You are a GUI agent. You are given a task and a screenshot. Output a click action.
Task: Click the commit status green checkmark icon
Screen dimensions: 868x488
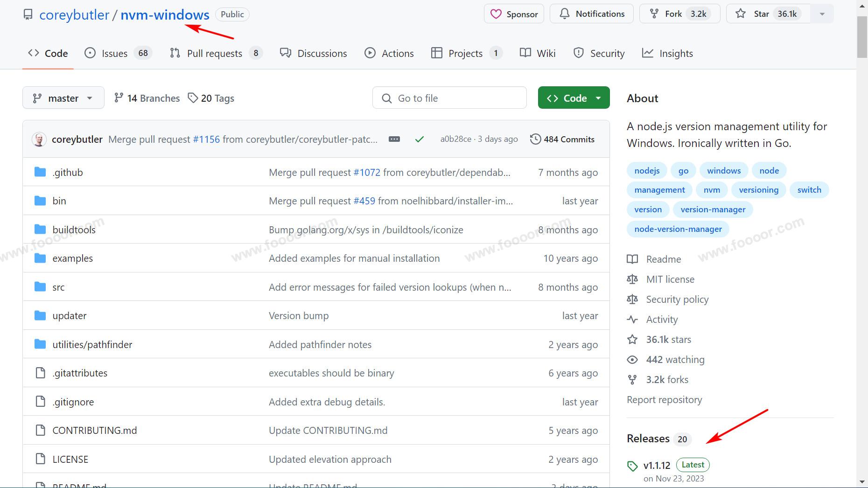tap(419, 139)
